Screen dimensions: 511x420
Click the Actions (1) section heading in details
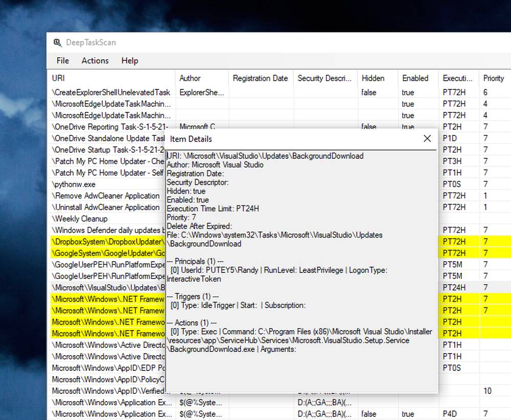coord(192,323)
